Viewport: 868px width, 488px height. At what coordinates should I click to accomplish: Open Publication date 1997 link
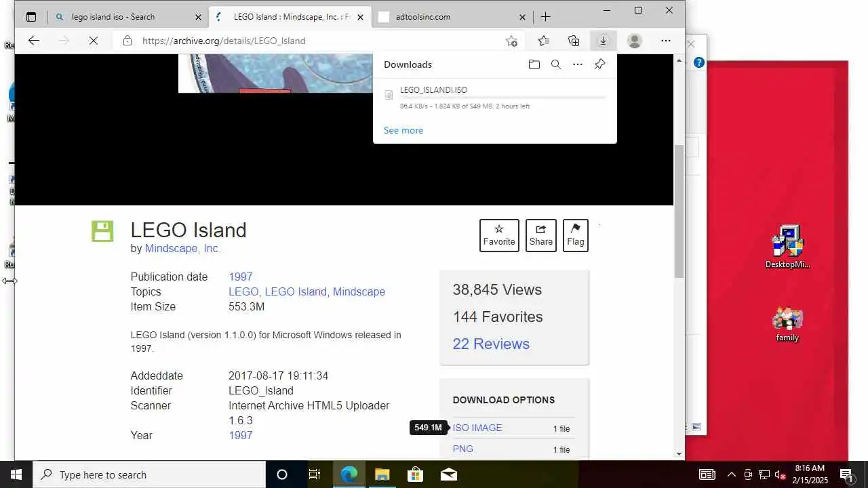(x=241, y=277)
